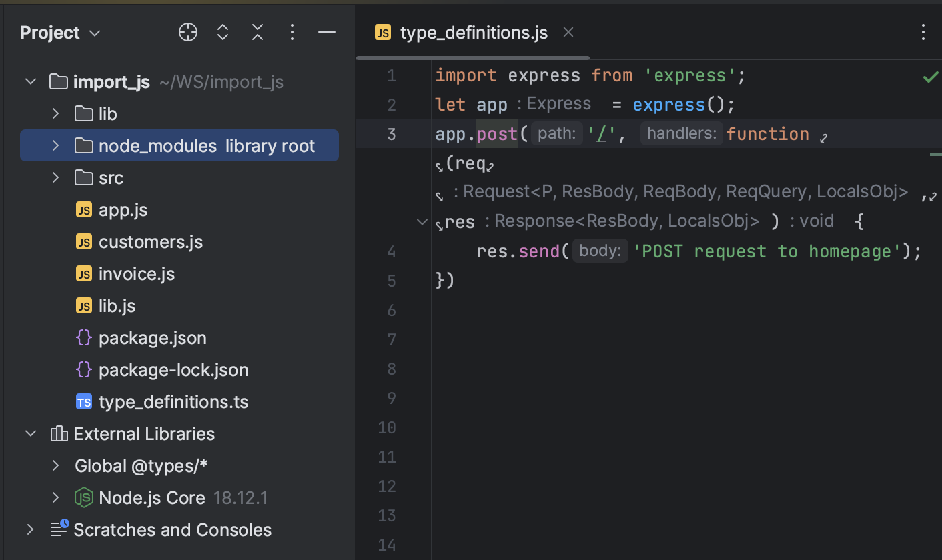Click the Node.js Core hexagon icon

point(84,497)
